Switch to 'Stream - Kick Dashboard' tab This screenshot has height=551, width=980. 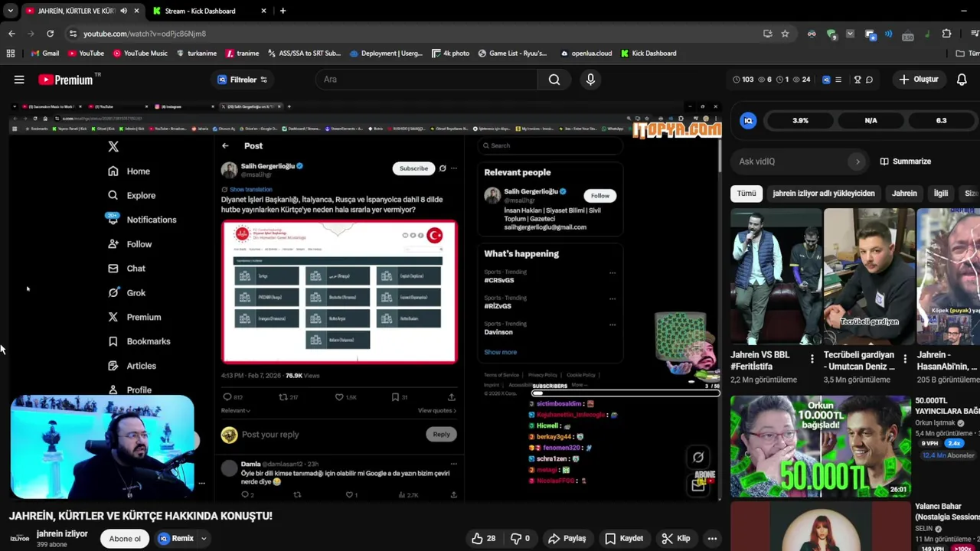click(x=201, y=11)
